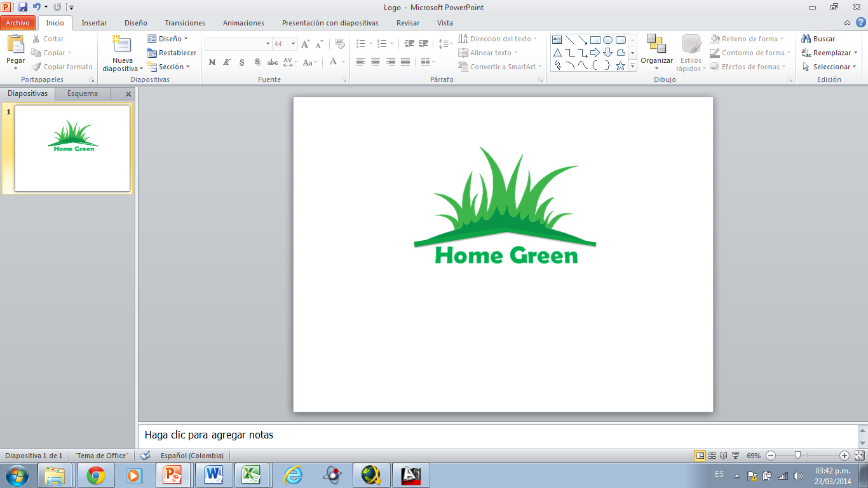Open font size combo box dropdown
Screen dimensions: 868x488
294,44
